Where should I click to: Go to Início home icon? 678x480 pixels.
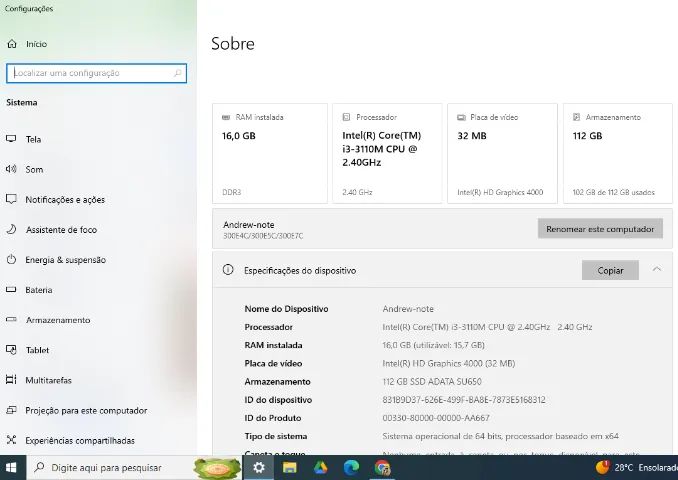12,44
